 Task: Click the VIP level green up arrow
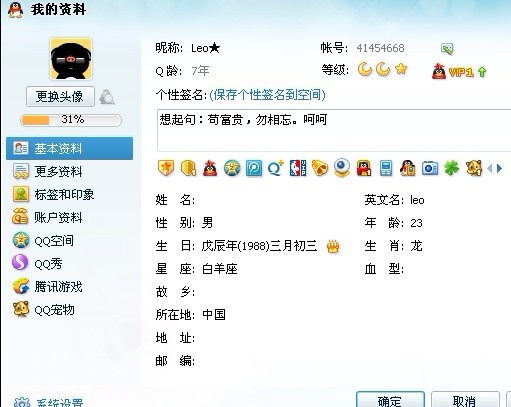pos(482,72)
